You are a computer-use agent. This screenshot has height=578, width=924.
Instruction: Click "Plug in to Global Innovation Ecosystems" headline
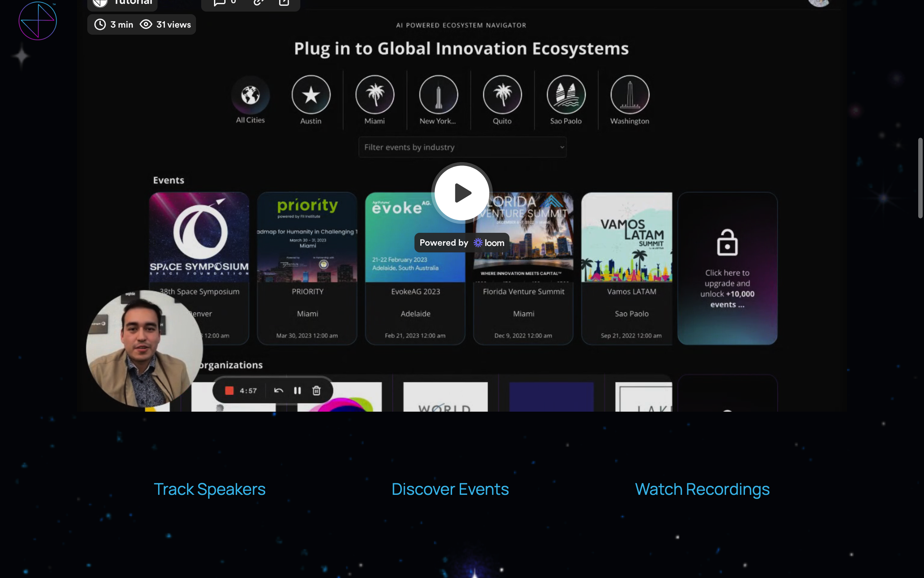[461, 49]
